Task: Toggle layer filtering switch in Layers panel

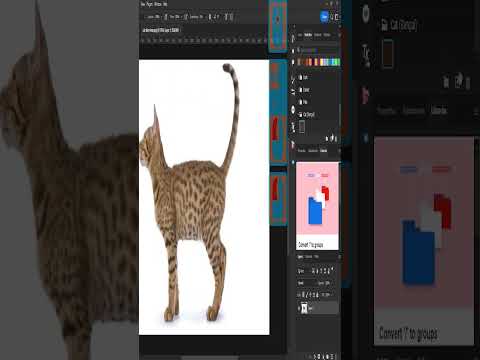Action: coord(332,269)
